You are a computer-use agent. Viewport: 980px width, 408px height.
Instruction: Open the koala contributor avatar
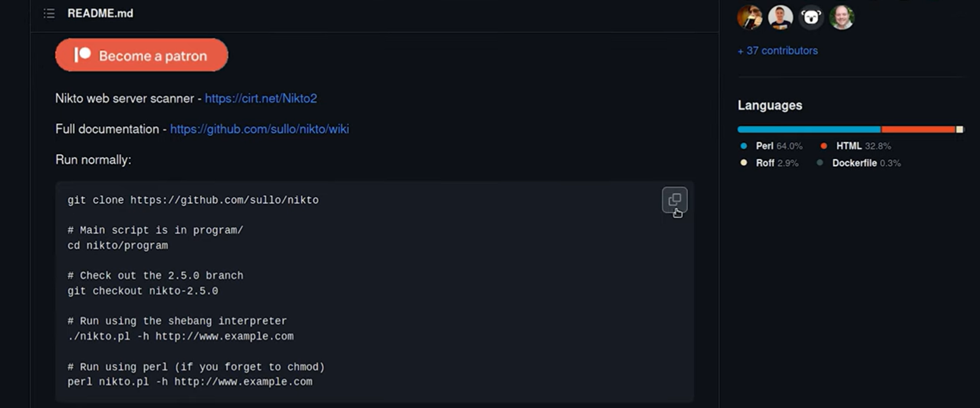coord(811,17)
